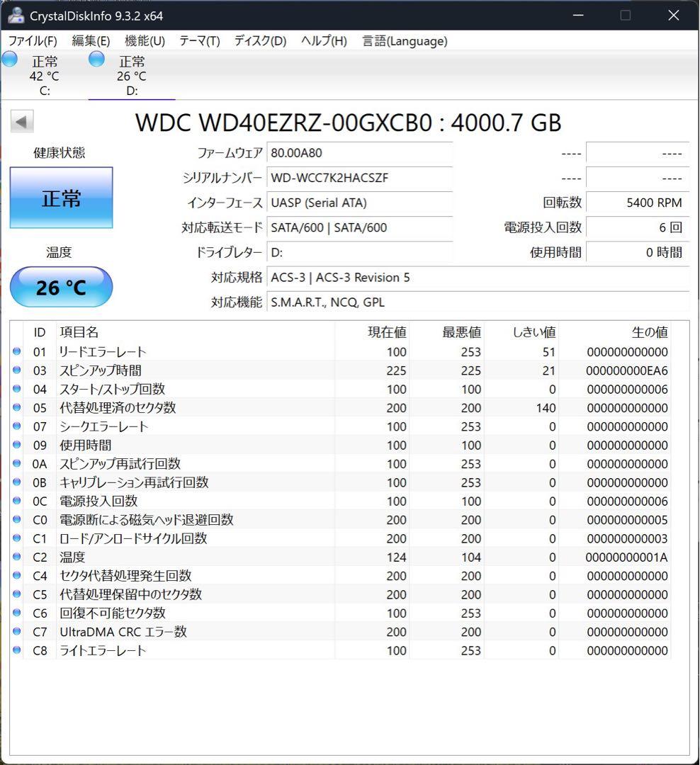Open the ファイル(F) menu
Image resolution: width=700 pixels, height=765 pixels.
point(33,41)
